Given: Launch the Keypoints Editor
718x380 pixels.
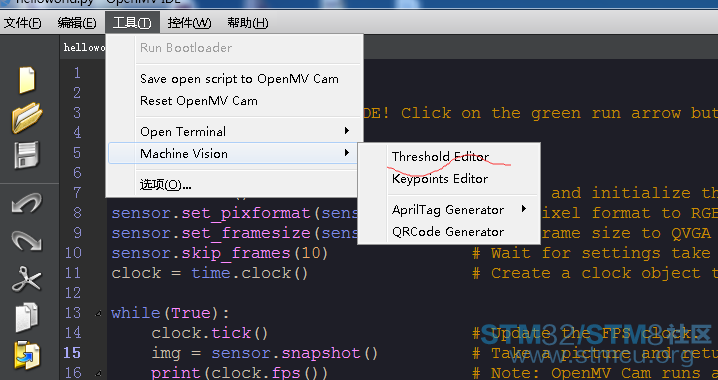Looking at the screenshot, I should click(449, 179).
